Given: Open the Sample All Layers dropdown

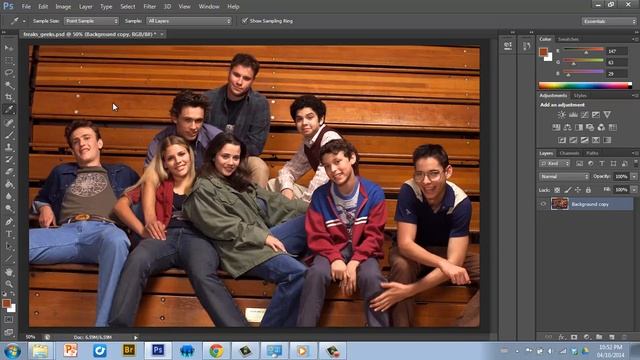Looking at the screenshot, I should 189,21.
